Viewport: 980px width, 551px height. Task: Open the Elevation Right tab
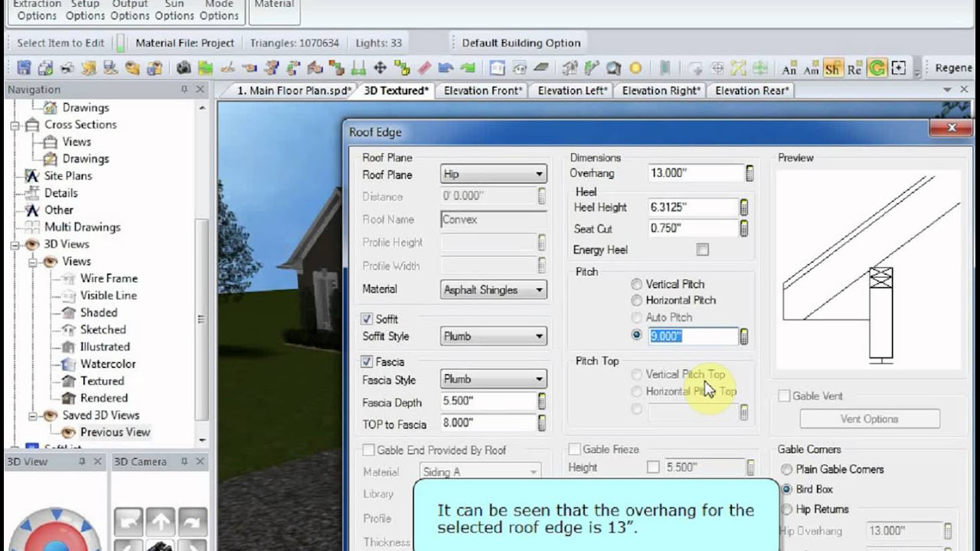pyautogui.click(x=661, y=90)
